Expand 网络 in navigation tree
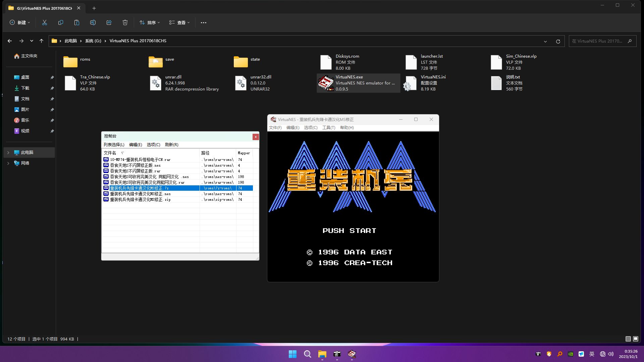The width and height of the screenshot is (644, 362). pos(8,163)
